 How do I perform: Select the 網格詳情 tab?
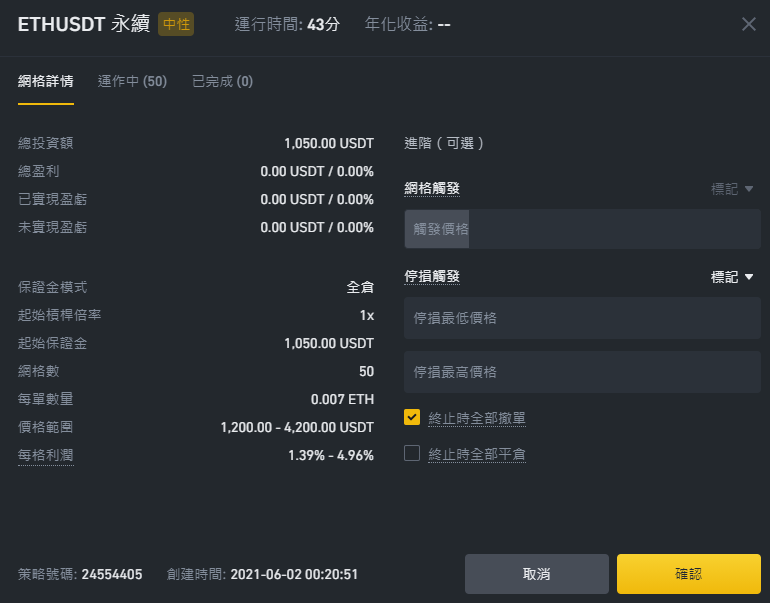(x=46, y=81)
